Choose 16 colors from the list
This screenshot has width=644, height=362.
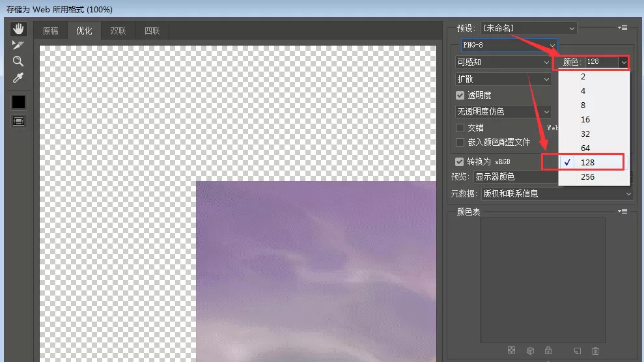click(594, 119)
